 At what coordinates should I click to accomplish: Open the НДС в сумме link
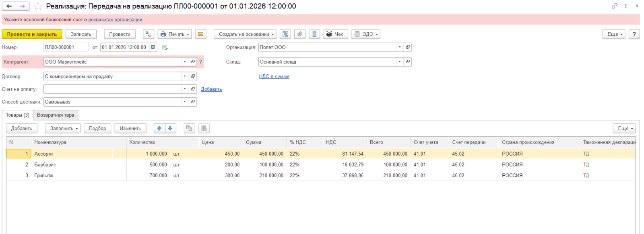[x=274, y=76]
